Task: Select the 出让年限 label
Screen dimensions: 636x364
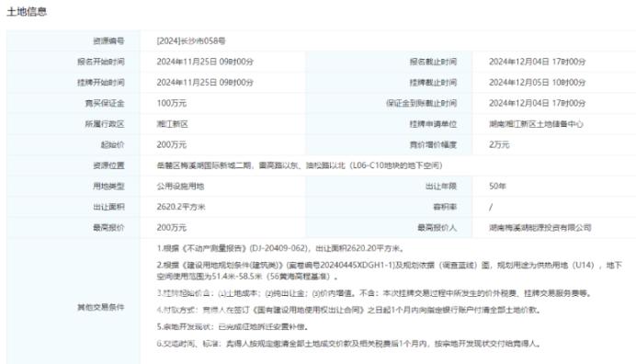Action: tap(441, 186)
